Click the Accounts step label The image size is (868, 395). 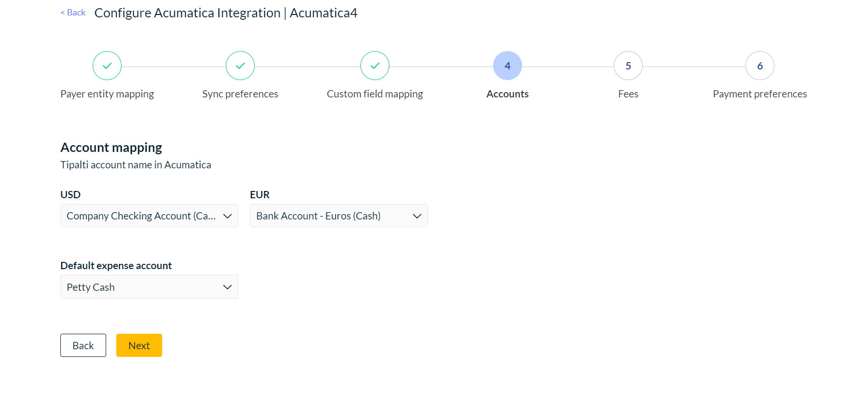coord(507,94)
